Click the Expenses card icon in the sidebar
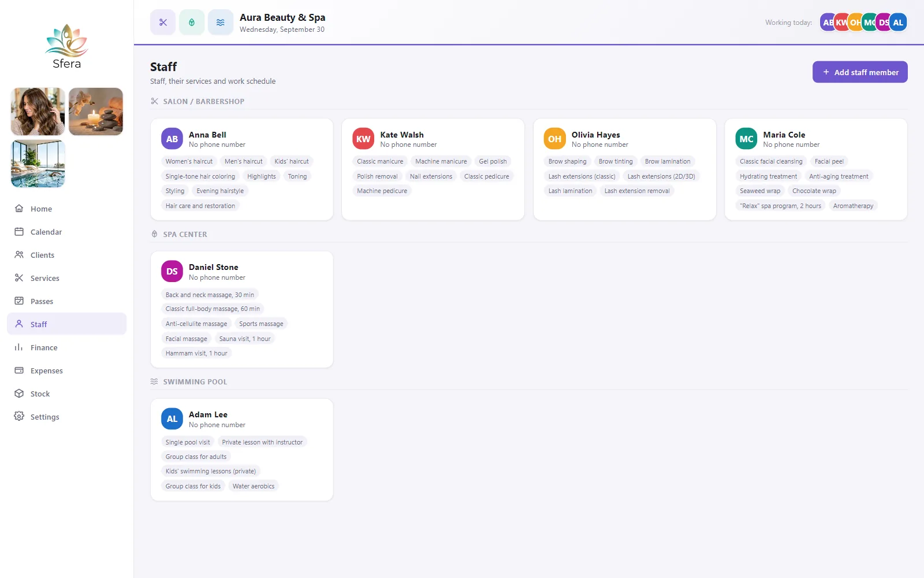The image size is (924, 578). tap(19, 370)
